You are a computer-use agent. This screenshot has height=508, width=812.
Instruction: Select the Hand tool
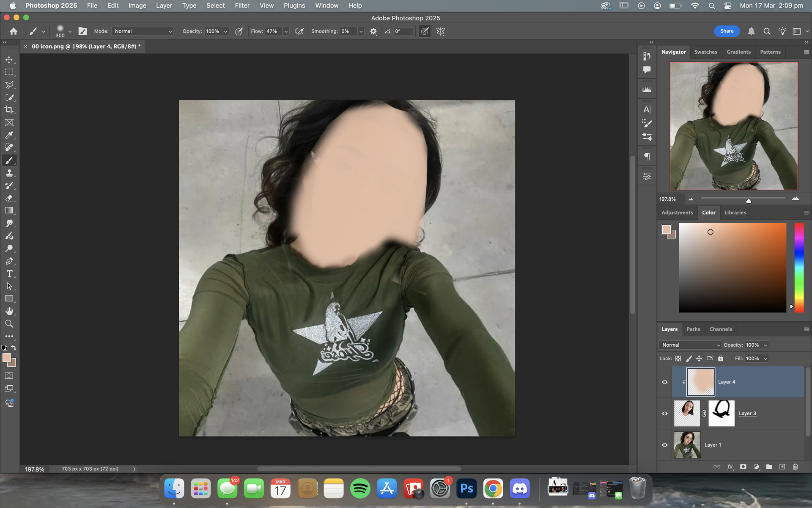[x=9, y=311]
